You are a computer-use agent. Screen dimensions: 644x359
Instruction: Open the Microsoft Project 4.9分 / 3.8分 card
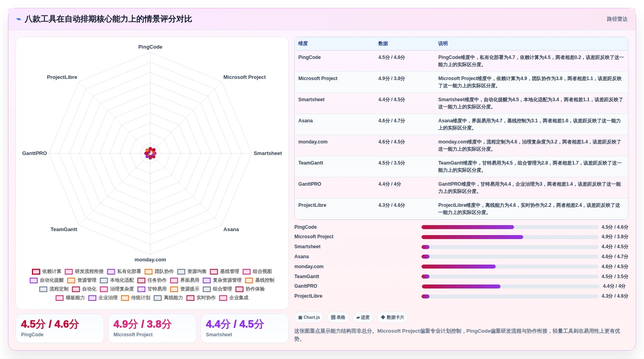click(152, 328)
